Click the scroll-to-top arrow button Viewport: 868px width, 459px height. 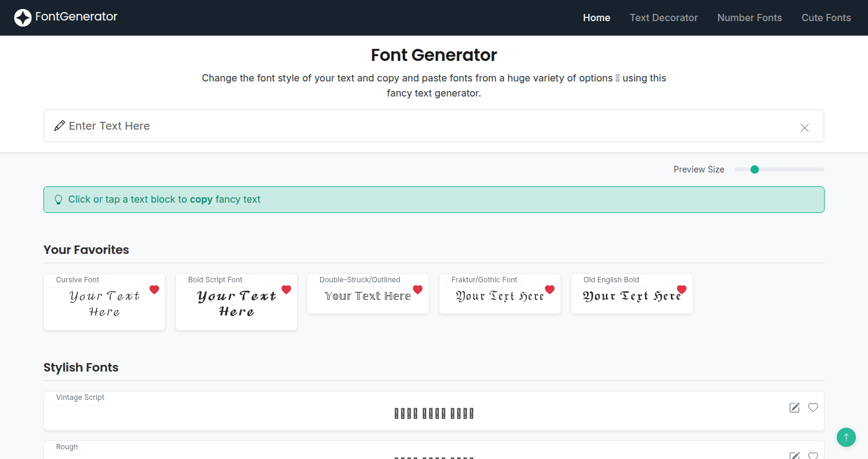pos(846,437)
